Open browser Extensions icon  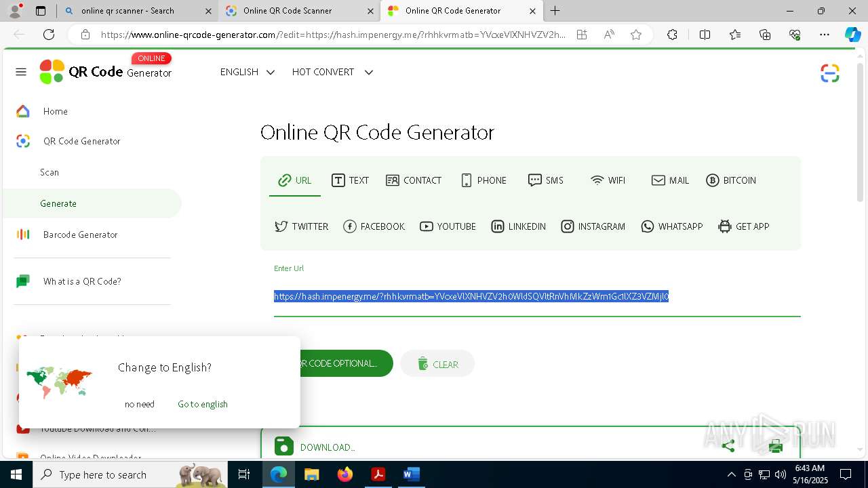pyautogui.click(x=672, y=35)
